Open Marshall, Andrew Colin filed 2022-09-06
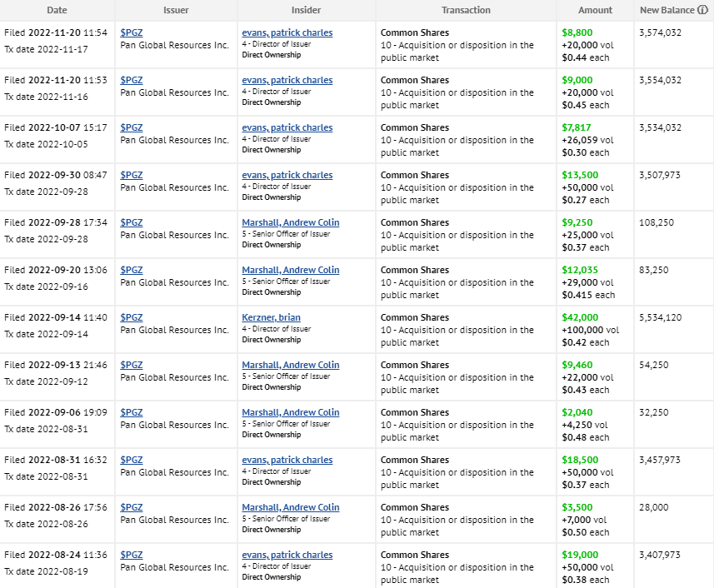This screenshot has height=588, width=714. click(x=291, y=412)
